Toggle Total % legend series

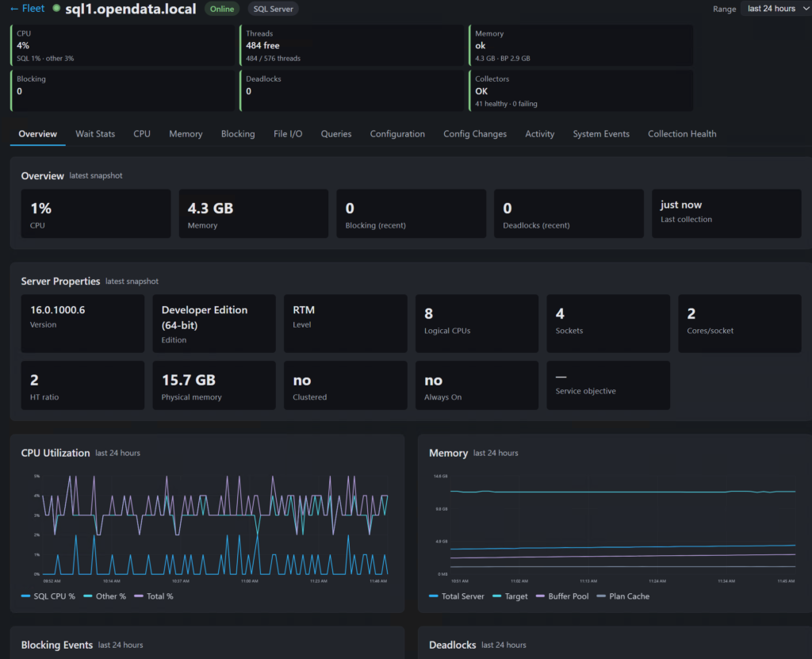[154, 596]
